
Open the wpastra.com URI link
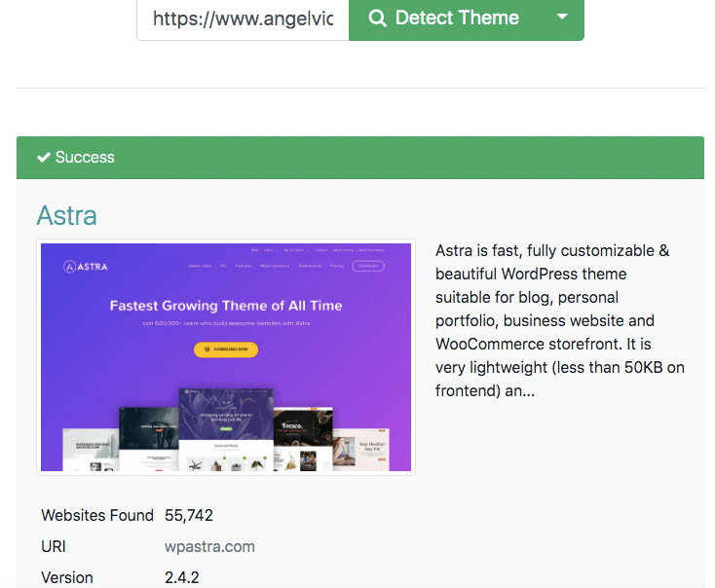point(209,546)
